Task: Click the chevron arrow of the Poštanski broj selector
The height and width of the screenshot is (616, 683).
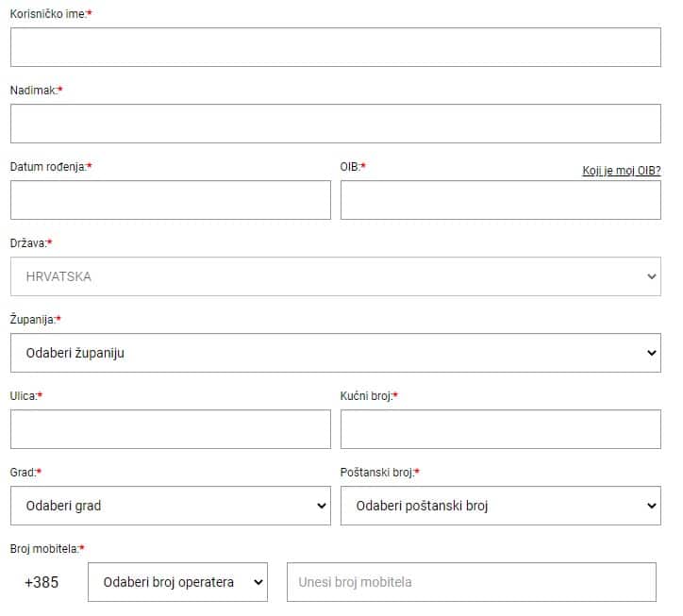Action: click(652, 506)
